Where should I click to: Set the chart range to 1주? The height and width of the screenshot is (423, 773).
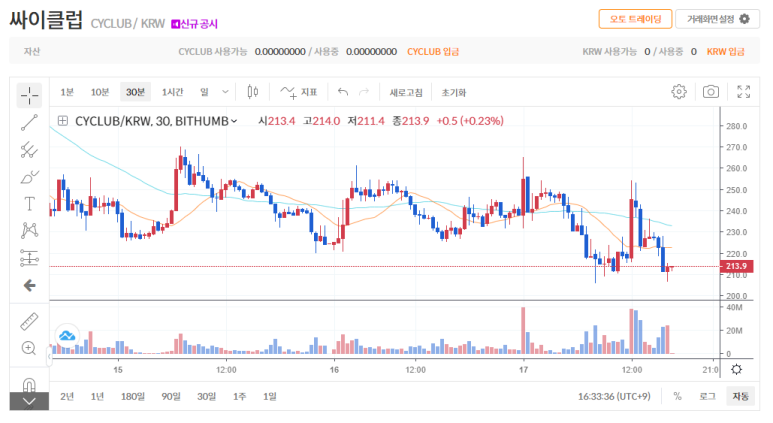[239, 396]
